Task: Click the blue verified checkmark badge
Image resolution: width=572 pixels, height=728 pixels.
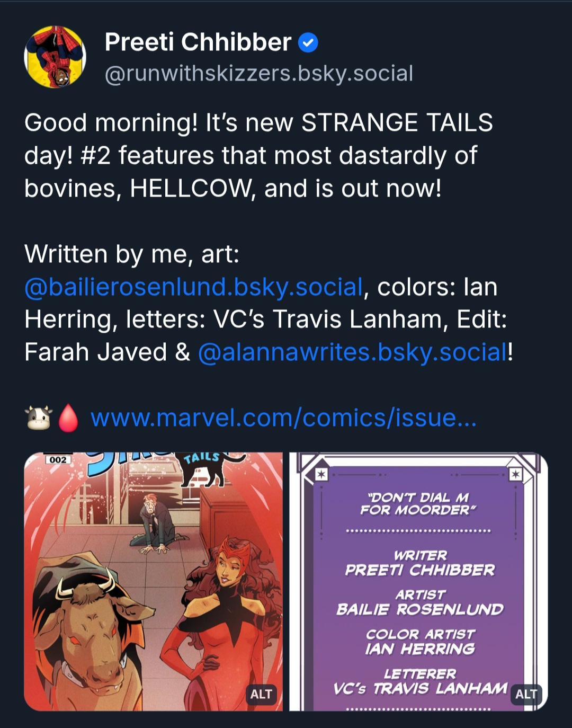Action: (x=308, y=42)
